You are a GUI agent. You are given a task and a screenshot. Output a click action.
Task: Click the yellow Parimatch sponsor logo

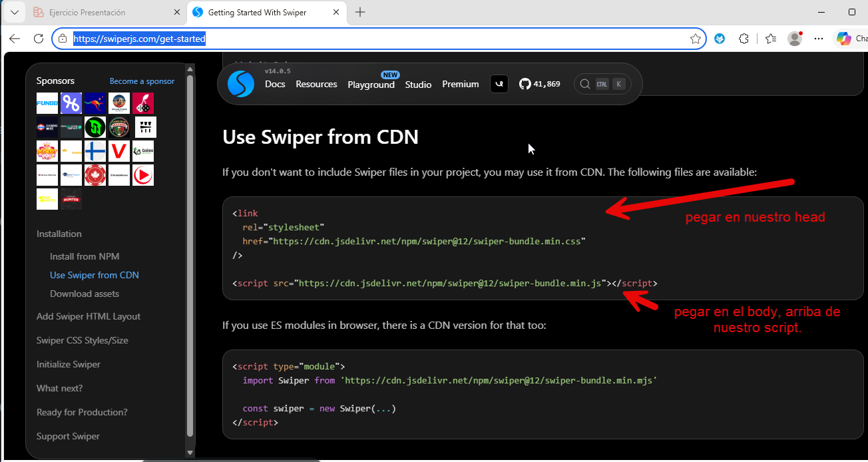point(47,199)
